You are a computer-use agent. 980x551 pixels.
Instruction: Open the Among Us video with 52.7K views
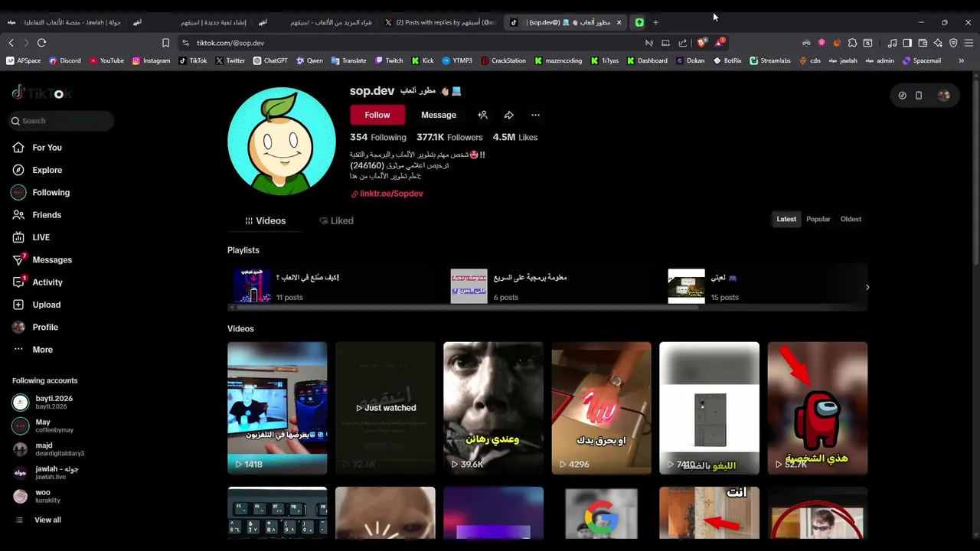pyautogui.click(x=818, y=408)
